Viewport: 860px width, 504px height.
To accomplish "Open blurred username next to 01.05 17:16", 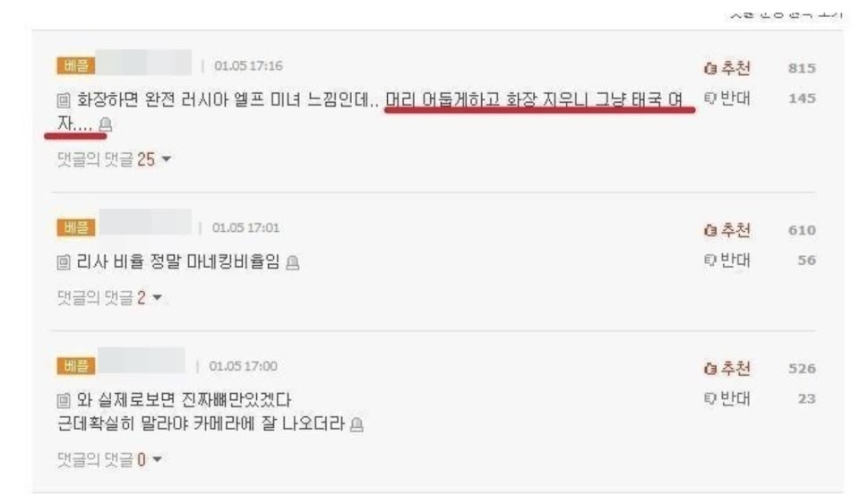I will [x=143, y=63].
